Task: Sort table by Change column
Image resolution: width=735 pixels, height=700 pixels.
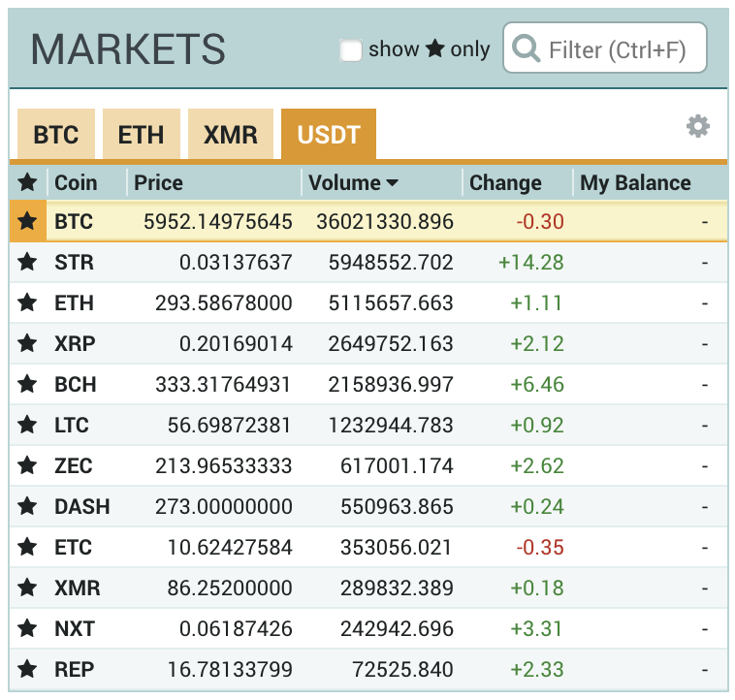Action: pyautogui.click(x=505, y=182)
